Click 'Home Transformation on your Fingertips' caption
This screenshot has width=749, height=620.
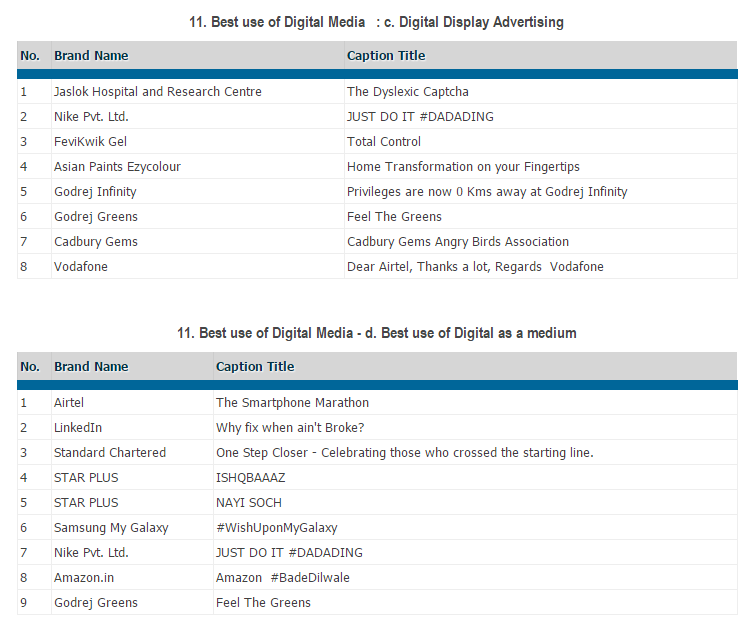(x=463, y=167)
